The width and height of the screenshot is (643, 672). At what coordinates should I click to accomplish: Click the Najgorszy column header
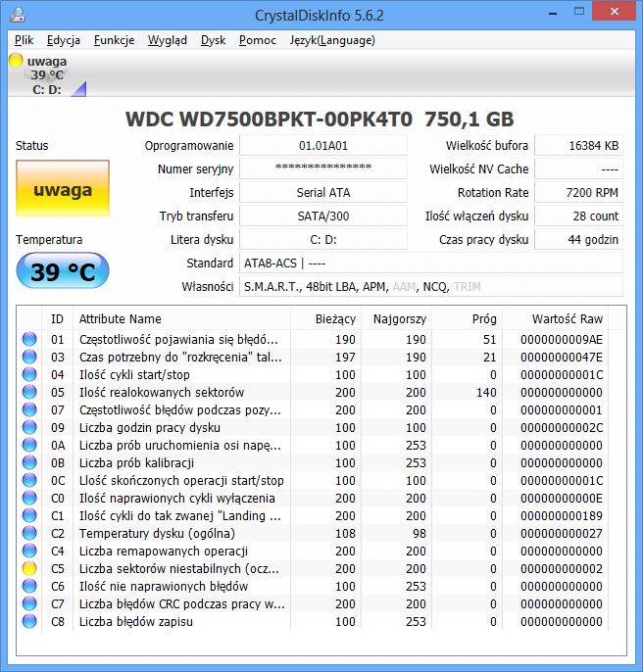(x=397, y=319)
